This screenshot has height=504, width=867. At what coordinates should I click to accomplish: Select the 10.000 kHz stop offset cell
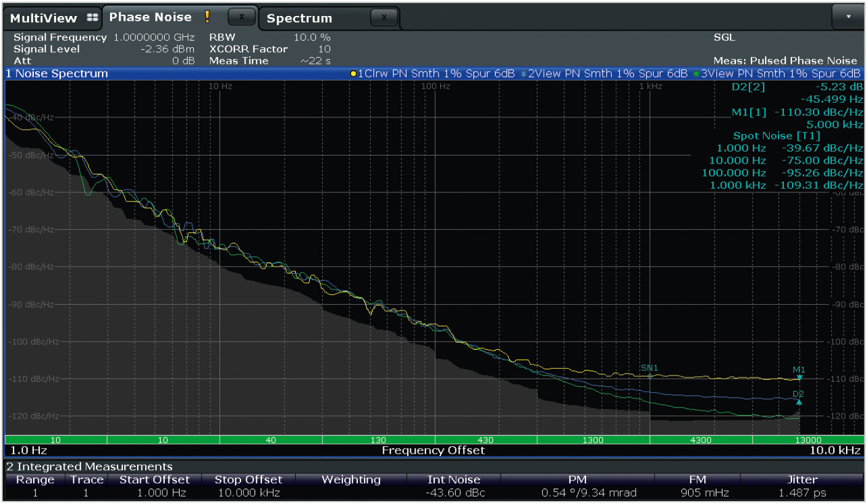tap(248, 493)
